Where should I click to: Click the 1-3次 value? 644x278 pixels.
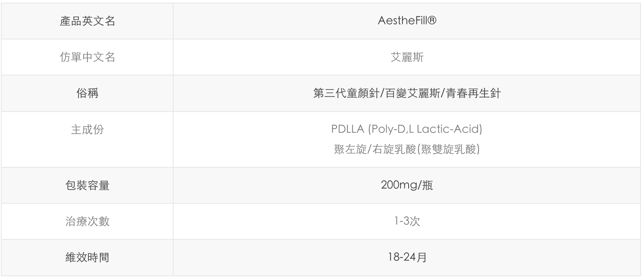(406, 222)
